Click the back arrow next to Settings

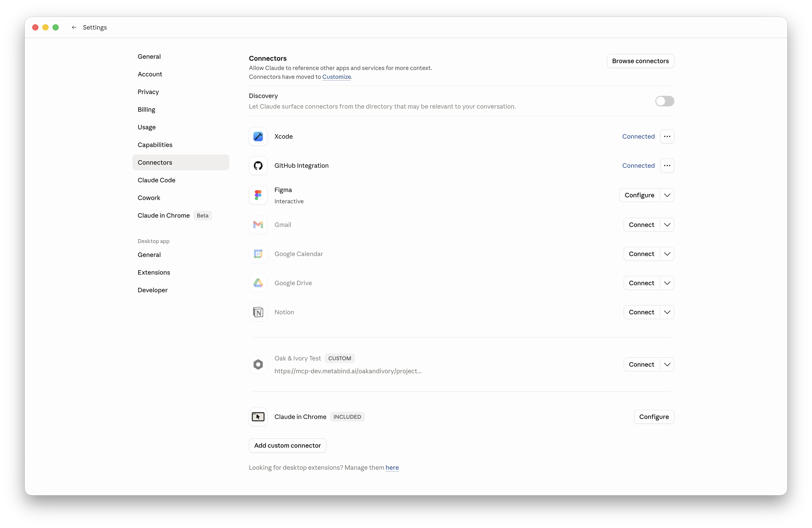point(74,27)
